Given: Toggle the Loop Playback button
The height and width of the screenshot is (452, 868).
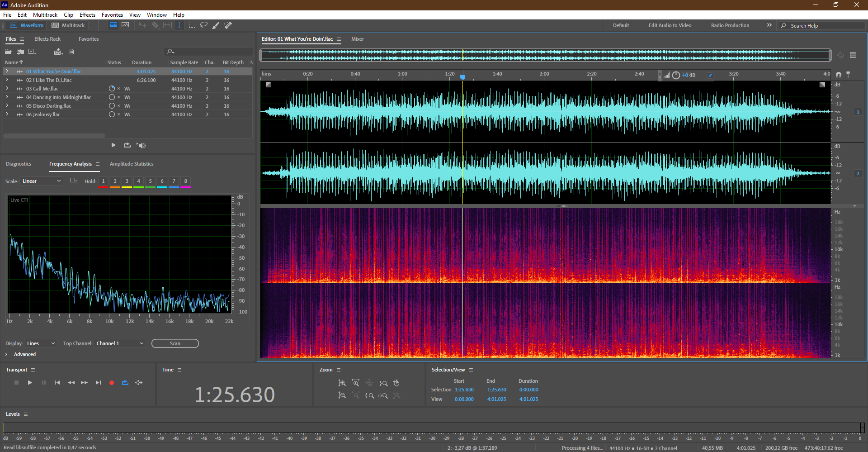Looking at the screenshot, I should coord(125,383).
